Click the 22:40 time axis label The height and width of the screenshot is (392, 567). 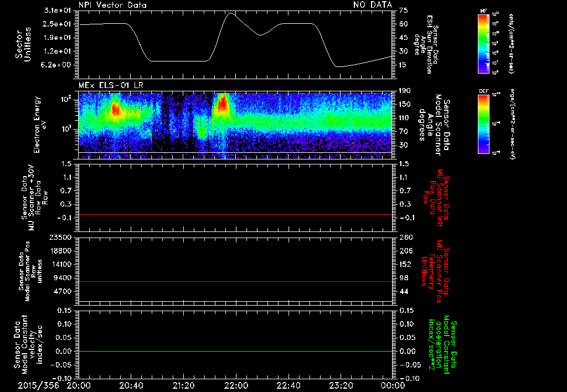click(288, 385)
